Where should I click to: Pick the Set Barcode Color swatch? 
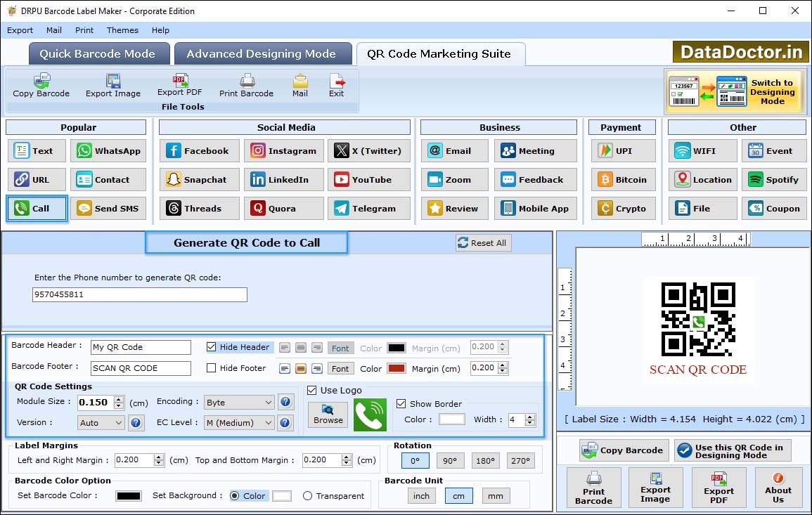(129, 496)
